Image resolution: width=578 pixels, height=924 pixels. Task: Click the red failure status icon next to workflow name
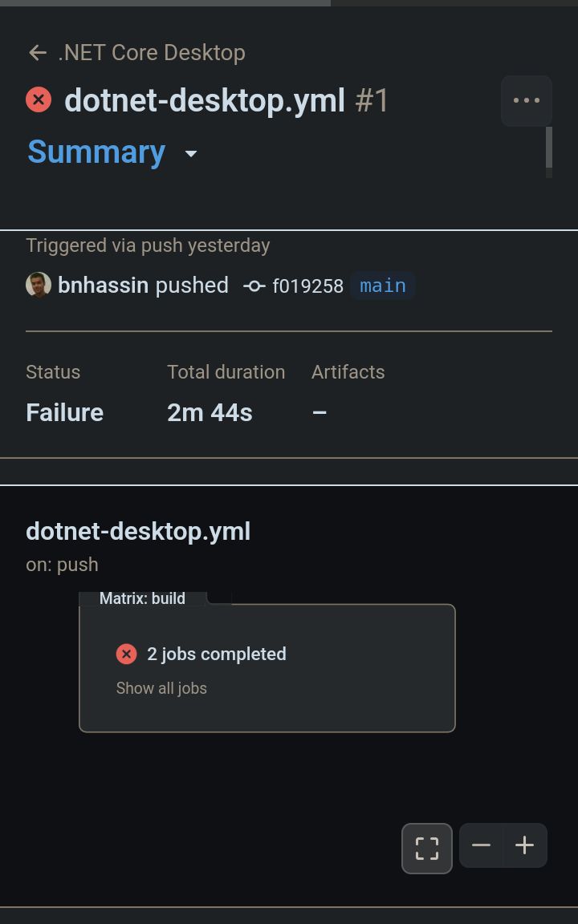point(38,99)
